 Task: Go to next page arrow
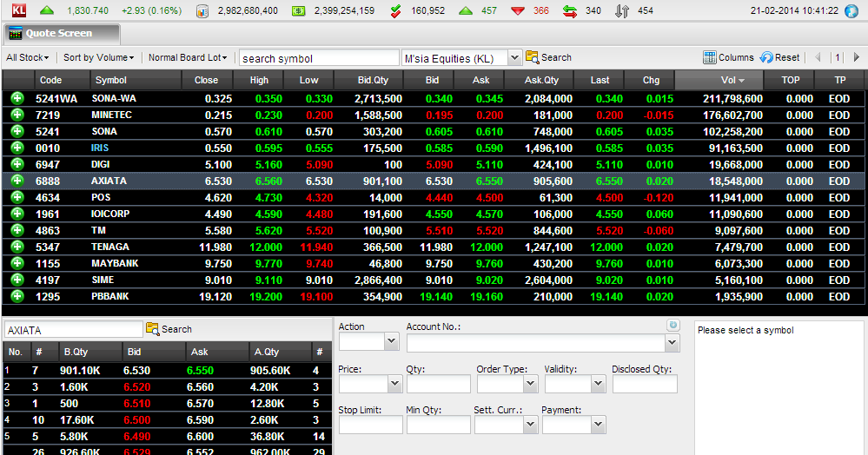pyautogui.click(x=857, y=57)
